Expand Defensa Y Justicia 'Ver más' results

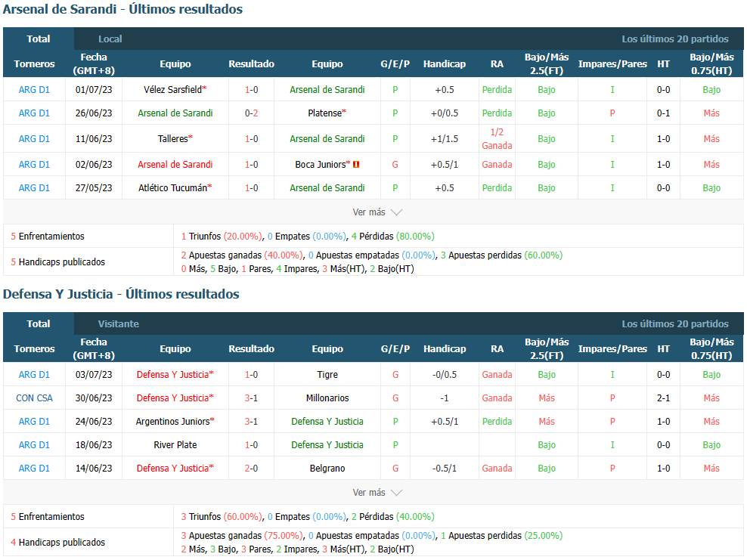pos(377,493)
